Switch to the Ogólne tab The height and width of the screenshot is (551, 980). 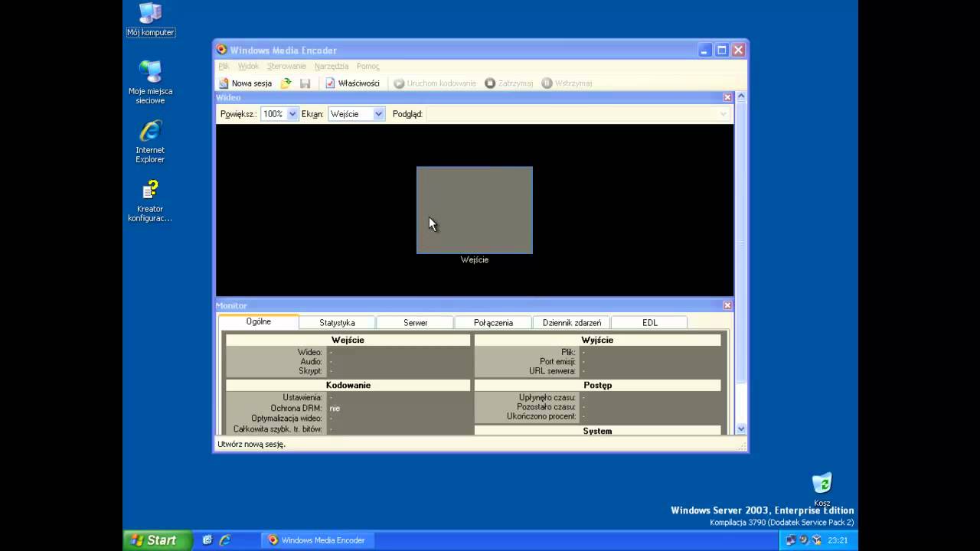[259, 321]
